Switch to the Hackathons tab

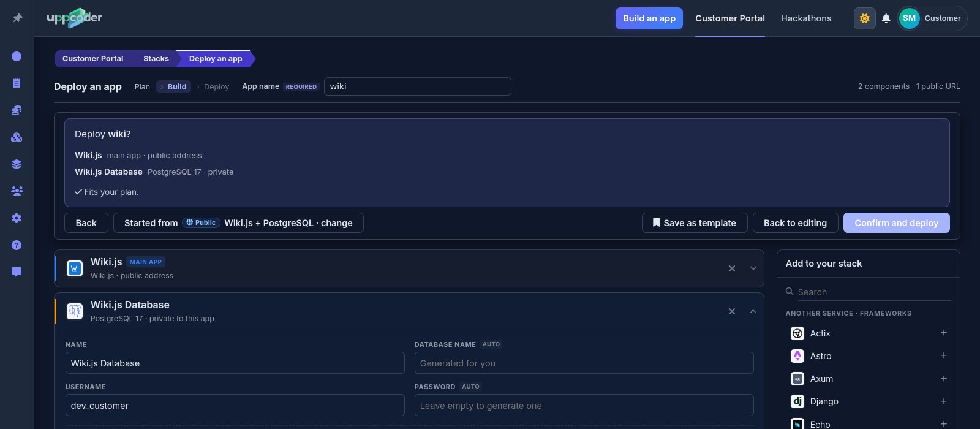tap(806, 18)
